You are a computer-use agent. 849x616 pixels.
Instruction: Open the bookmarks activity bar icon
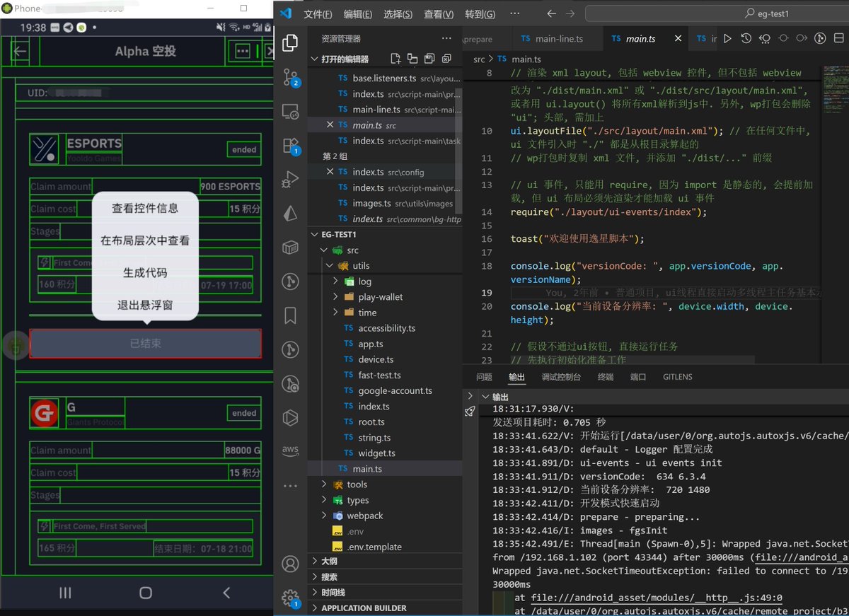[x=290, y=315]
